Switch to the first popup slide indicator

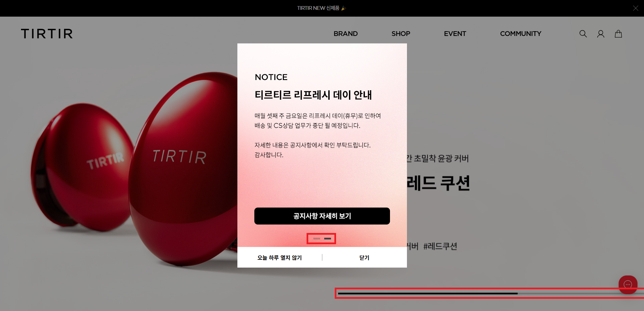317,239
